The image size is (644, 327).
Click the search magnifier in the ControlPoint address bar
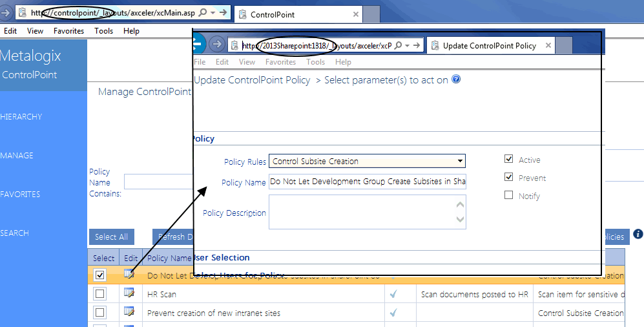click(x=202, y=13)
